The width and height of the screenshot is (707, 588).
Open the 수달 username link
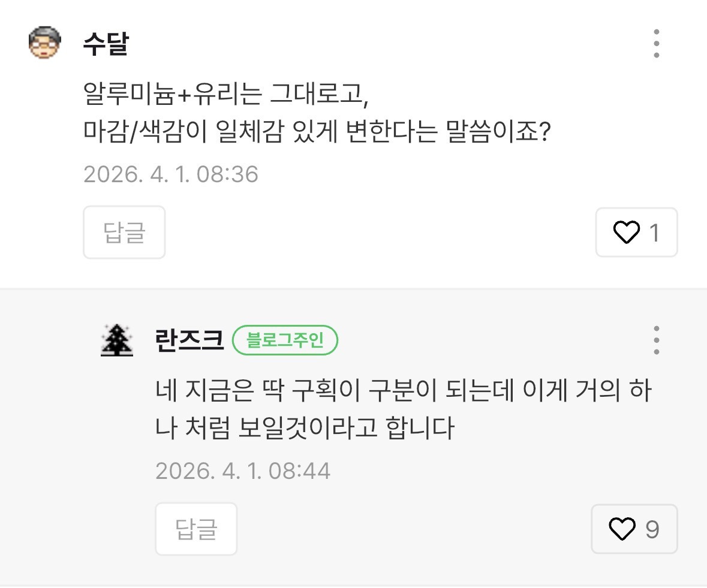click(106, 44)
